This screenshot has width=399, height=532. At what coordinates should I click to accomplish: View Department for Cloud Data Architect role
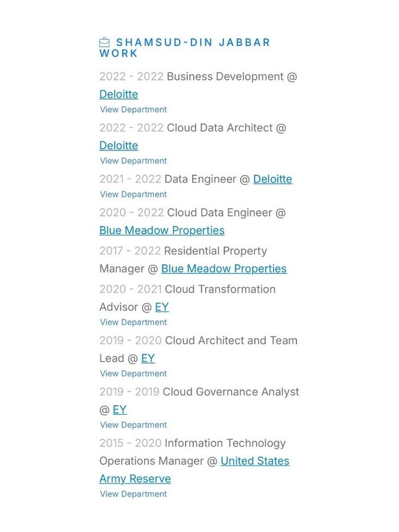(x=133, y=161)
